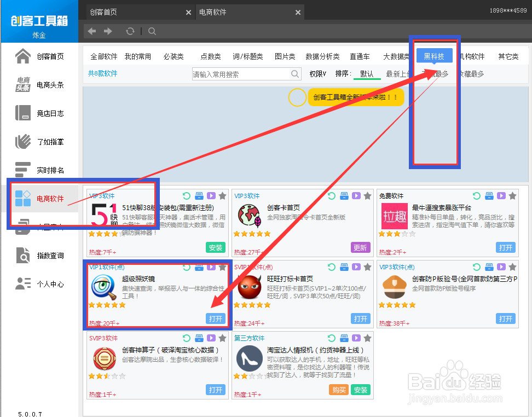The height and width of the screenshot is (417, 532).
Task: Select the 数据分析类 category tab
Action: [x=322, y=56]
